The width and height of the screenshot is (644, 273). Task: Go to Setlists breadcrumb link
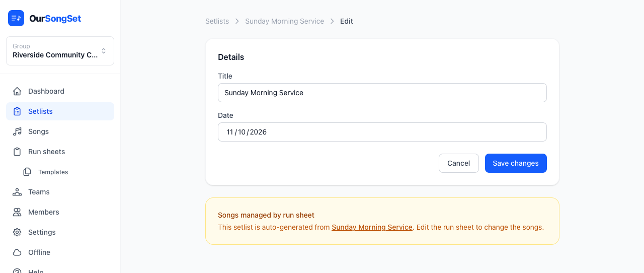[217, 21]
